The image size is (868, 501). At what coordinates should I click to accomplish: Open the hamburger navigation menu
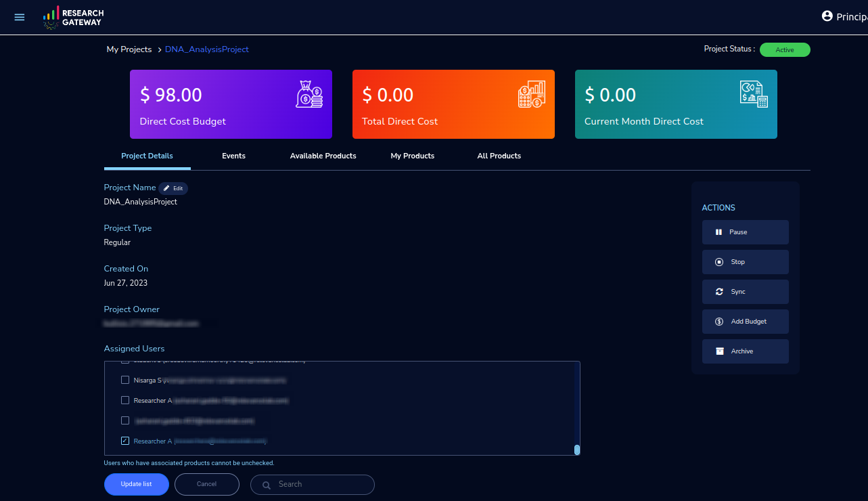(20, 17)
